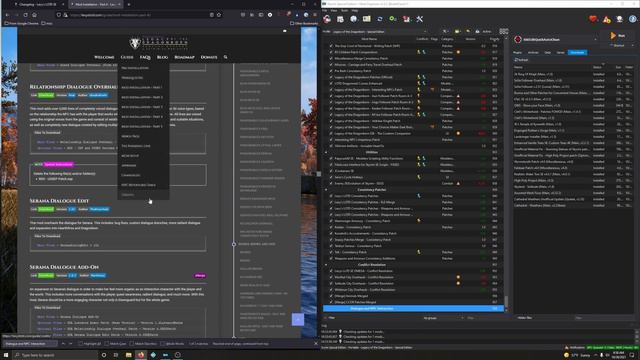Image resolution: width=640 pixels, height=360 pixels.
Task: Click Download badge for Serana Dialogue Add-On
Action: 46,276
